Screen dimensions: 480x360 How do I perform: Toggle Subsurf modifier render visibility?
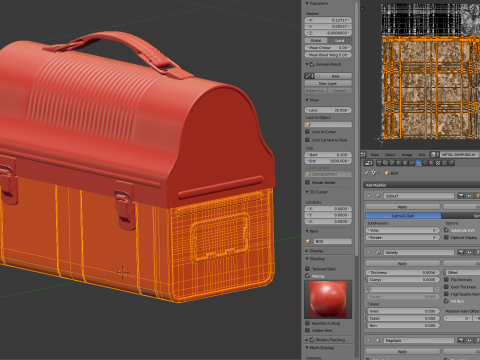click(461, 196)
